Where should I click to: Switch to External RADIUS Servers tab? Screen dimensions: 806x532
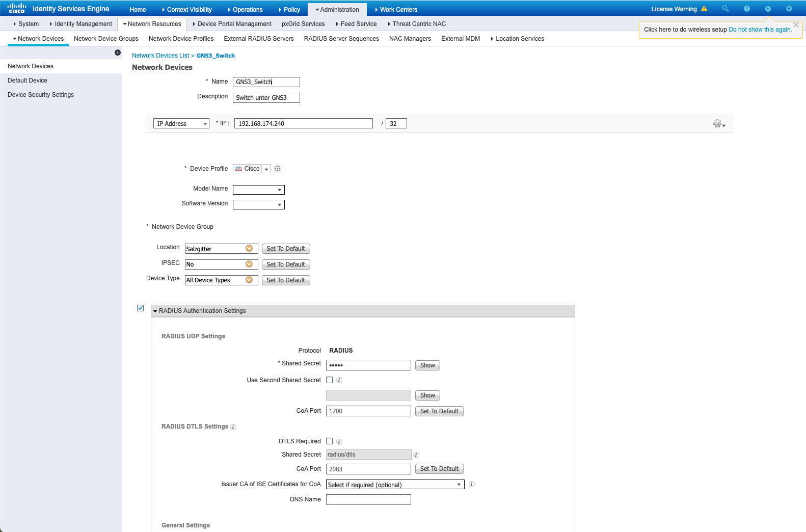click(259, 39)
